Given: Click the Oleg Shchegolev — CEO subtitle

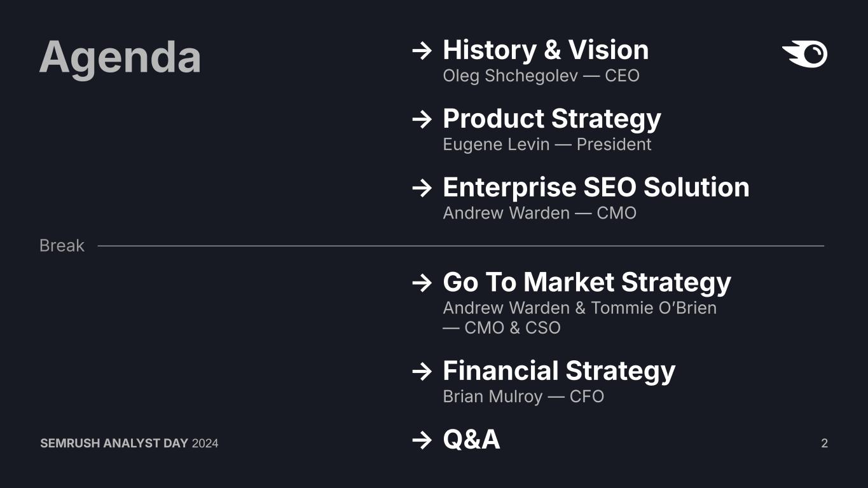Looking at the screenshot, I should coord(541,76).
